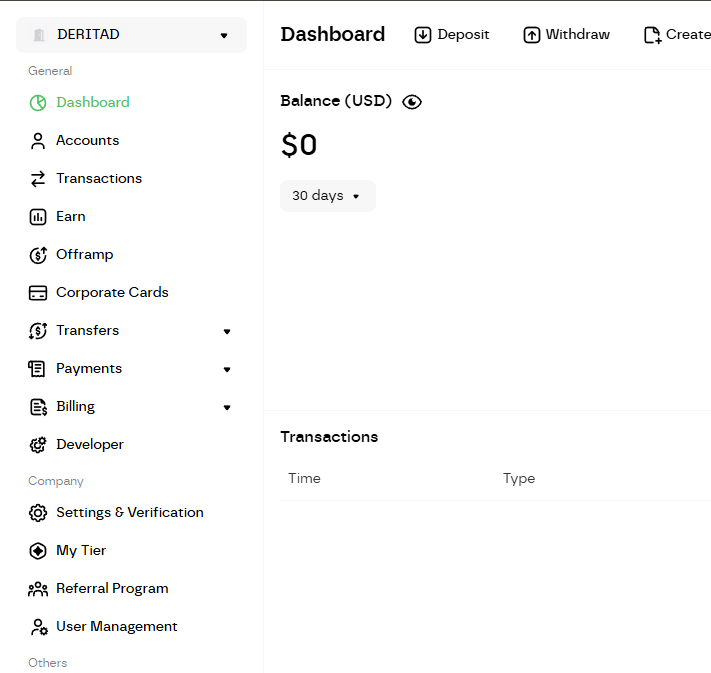Viewport: 711px width, 673px height.
Task: Click the Referral Program people icon
Action: (38, 589)
